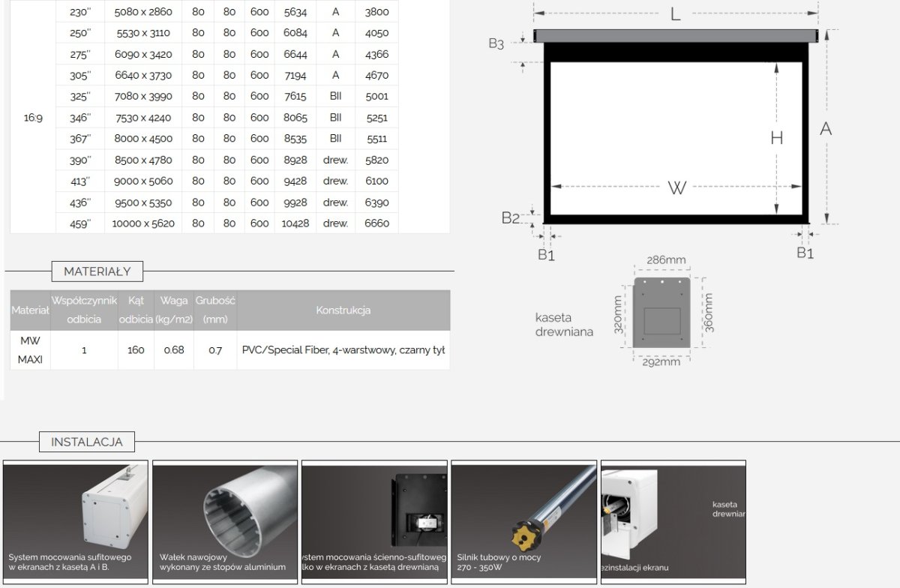
Task: Click the aluminium winding roller image
Action: coord(225,521)
